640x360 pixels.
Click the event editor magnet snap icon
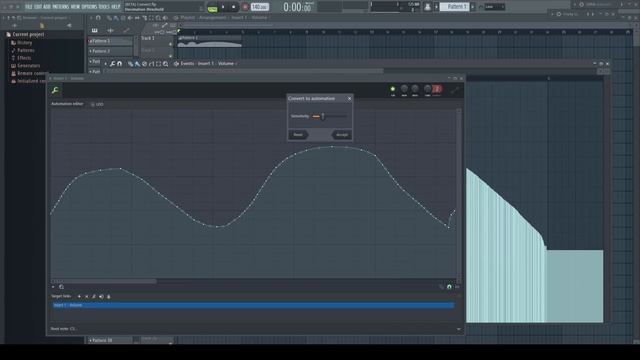pyautogui.click(x=120, y=64)
